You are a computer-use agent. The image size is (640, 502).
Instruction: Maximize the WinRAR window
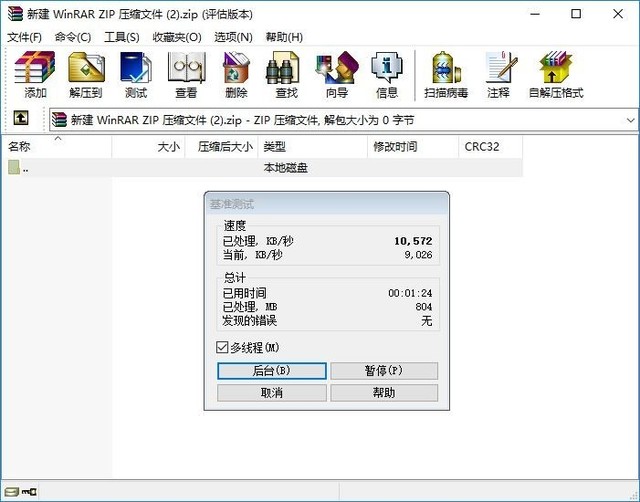pyautogui.click(x=576, y=14)
